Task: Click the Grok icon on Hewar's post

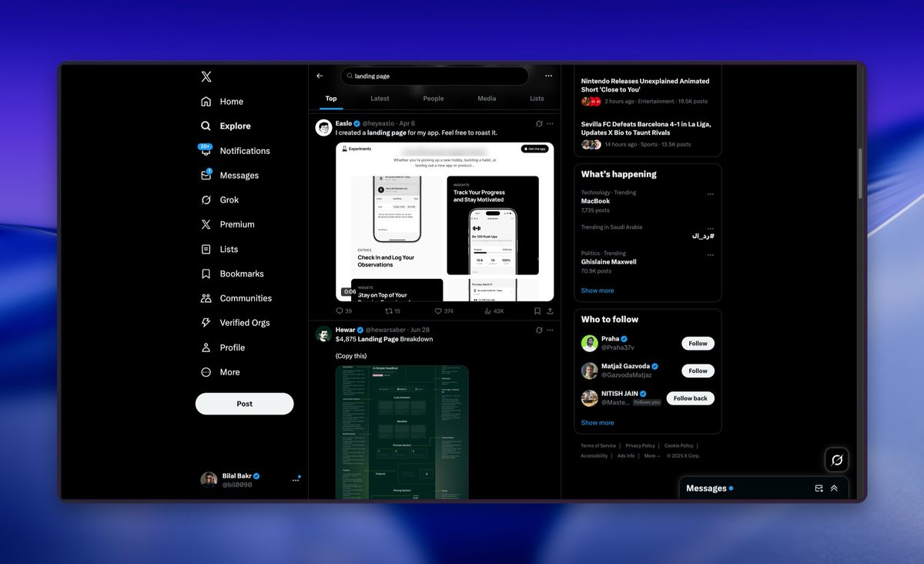Action: click(540, 330)
